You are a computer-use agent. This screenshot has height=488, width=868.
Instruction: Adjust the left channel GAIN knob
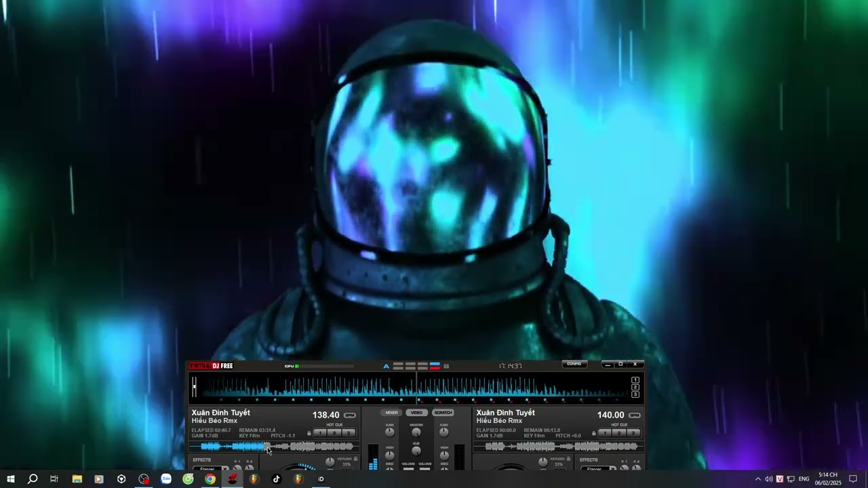coord(389,432)
